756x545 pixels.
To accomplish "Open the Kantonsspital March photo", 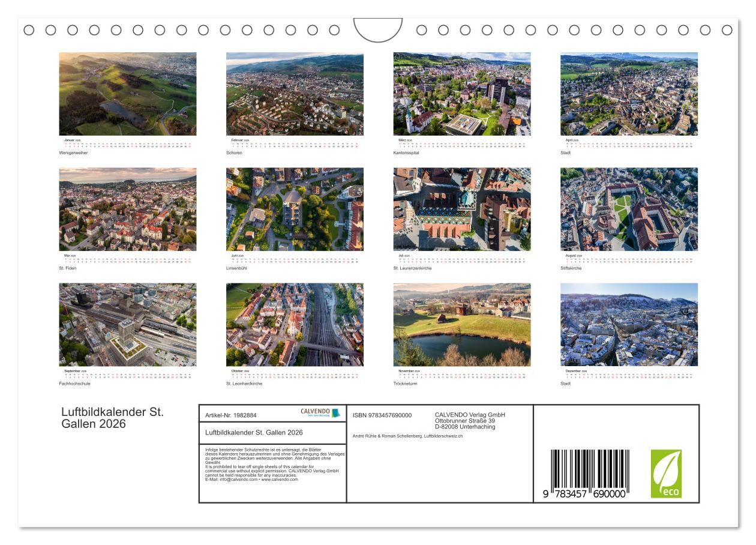I will click(x=461, y=94).
